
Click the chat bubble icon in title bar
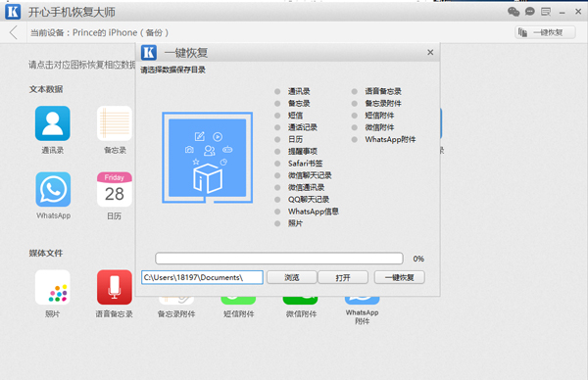coord(529,12)
